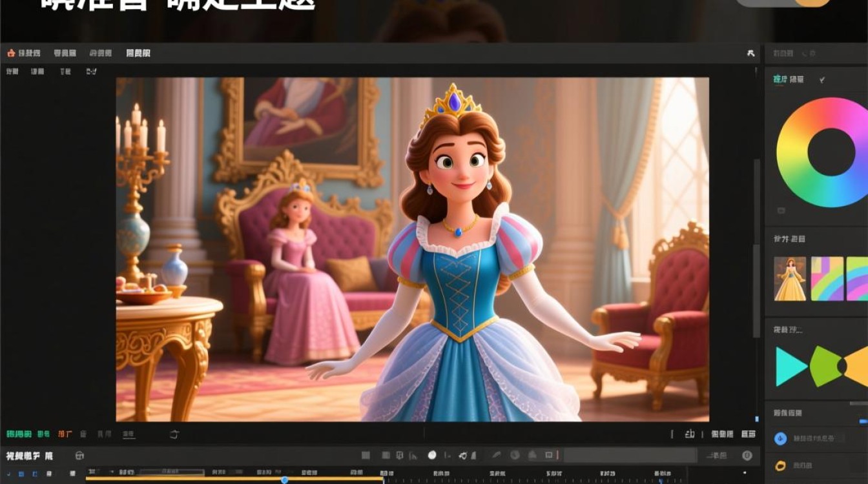Image resolution: width=868 pixels, height=484 pixels.
Task: Click the wide dark input field in the bottom toolbar
Action: pos(630,456)
